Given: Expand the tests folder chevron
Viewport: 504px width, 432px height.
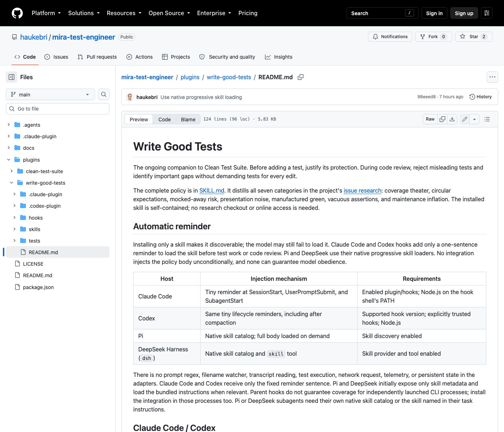Looking at the screenshot, I should point(14,241).
